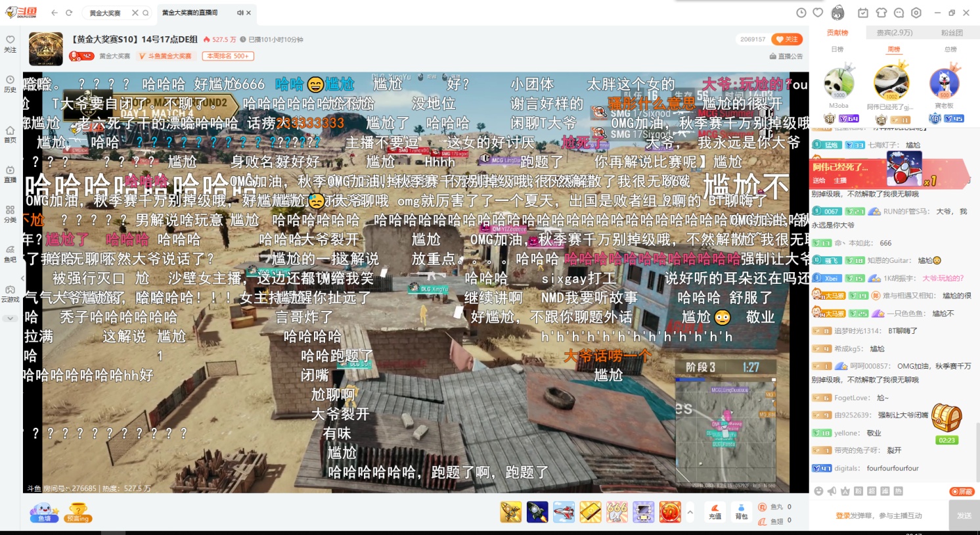Select 日榜 ranking
Viewport: 980px width, 535px height.
pos(837,49)
